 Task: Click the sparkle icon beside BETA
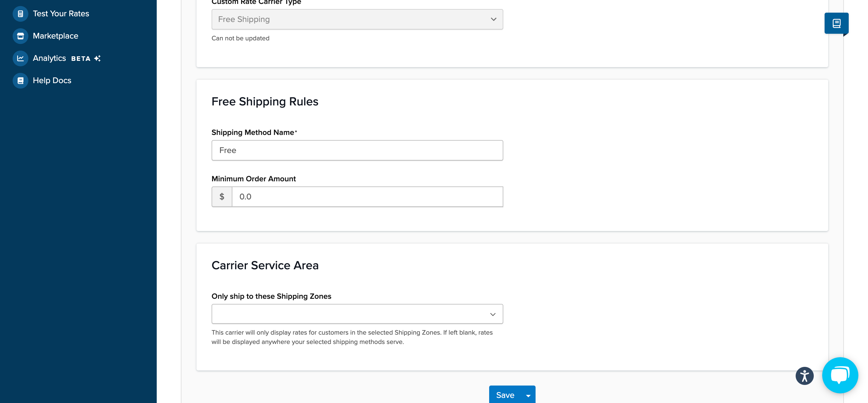(x=97, y=58)
